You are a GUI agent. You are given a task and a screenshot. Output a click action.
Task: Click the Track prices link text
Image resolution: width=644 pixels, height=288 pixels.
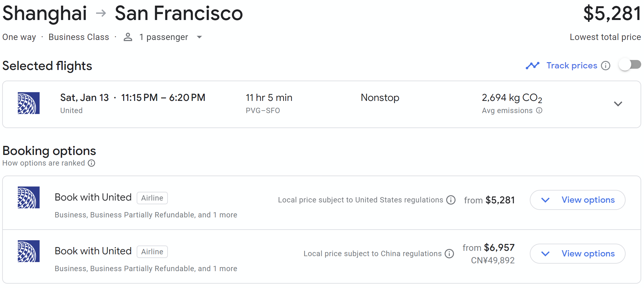pyautogui.click(x=572, y=66)
